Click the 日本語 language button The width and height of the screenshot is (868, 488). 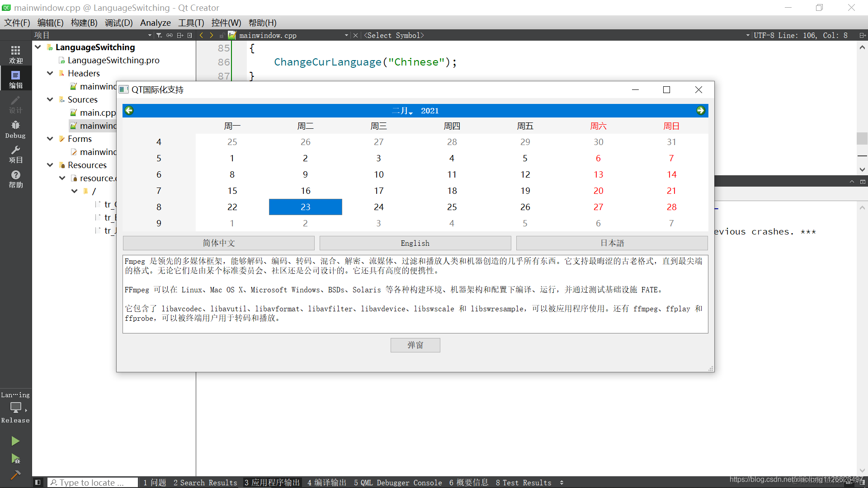click(x=612, y=243)
